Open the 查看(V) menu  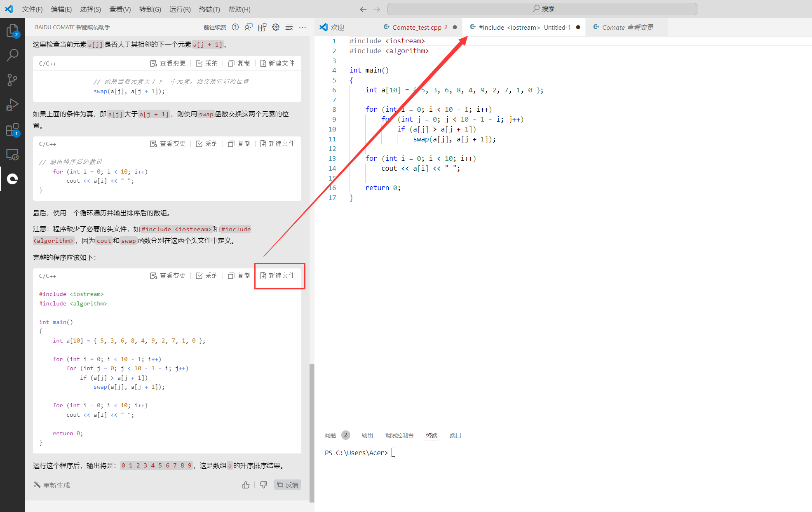[x=120, y=9]
